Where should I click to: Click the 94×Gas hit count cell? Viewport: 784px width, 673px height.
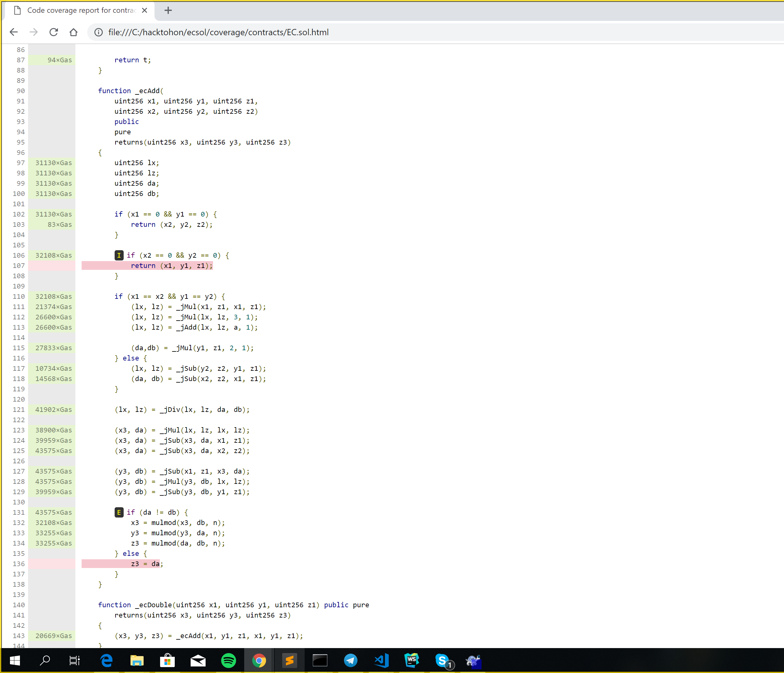pyautogui.click(x=59, y=60)
